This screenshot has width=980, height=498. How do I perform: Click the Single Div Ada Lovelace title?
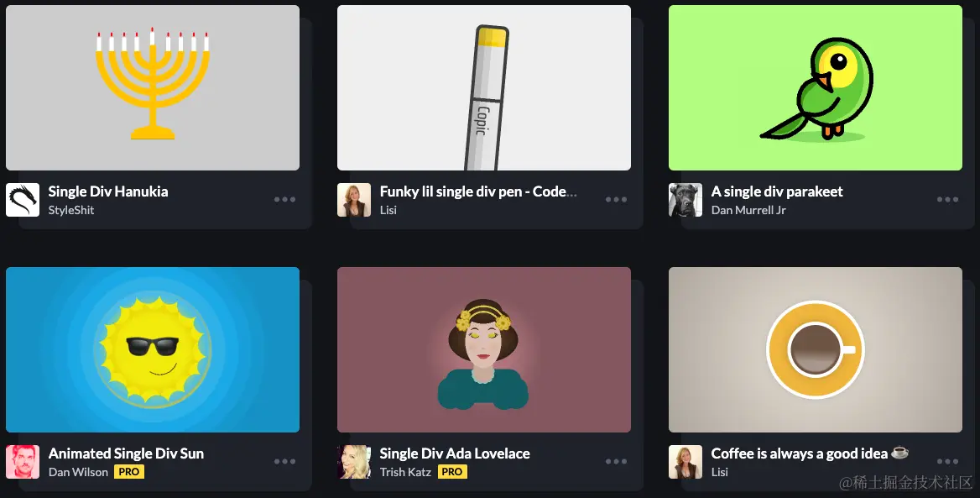coord(455,453)
